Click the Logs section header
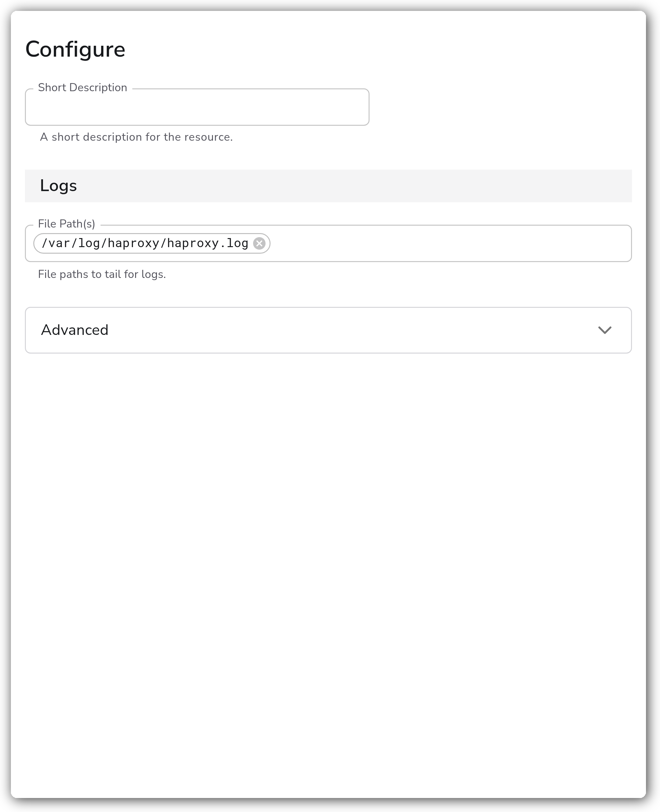Image resolution: width=660 pixels, height=812 pixels. (x=328, y=186)
